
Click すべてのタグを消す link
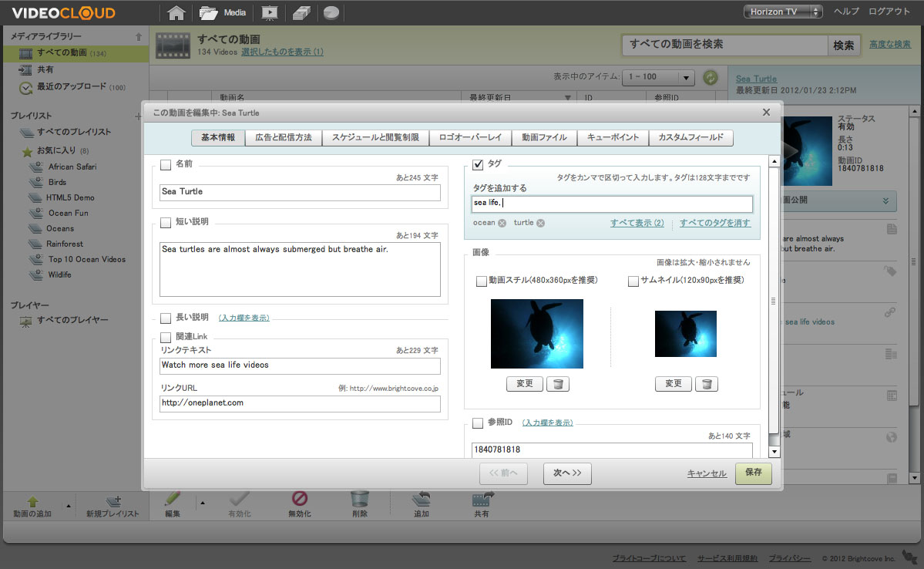(x=715, y=223)
